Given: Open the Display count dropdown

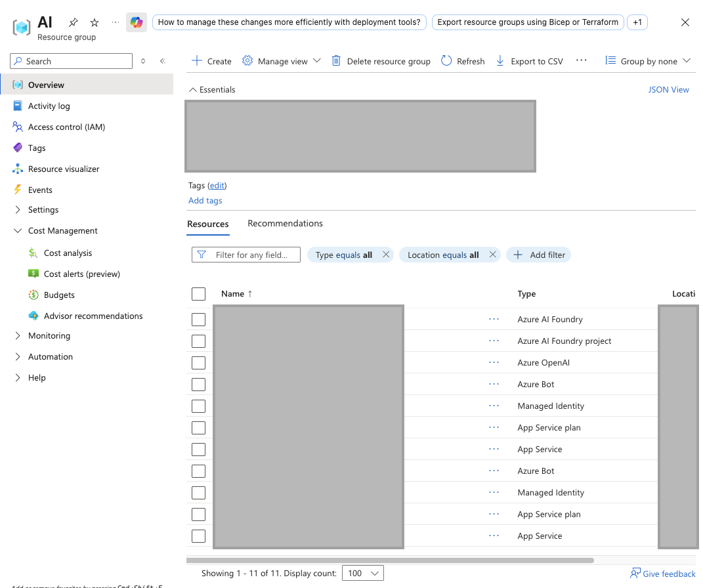Looking at the screenshot, I should pyautogui.click(x=363, y=573).
